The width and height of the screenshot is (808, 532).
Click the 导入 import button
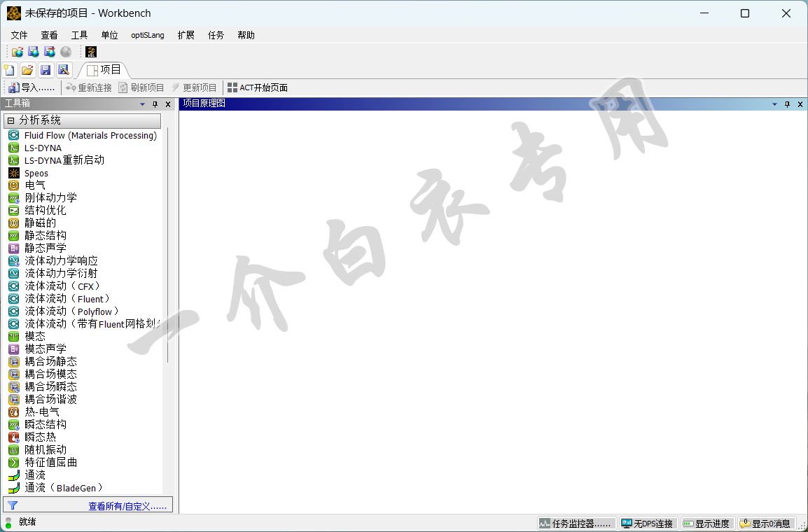click(x=32, y=87)
